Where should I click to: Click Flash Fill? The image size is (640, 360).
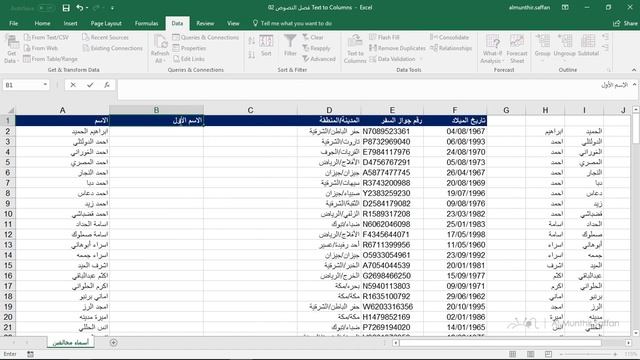click(x=384, y=37)
